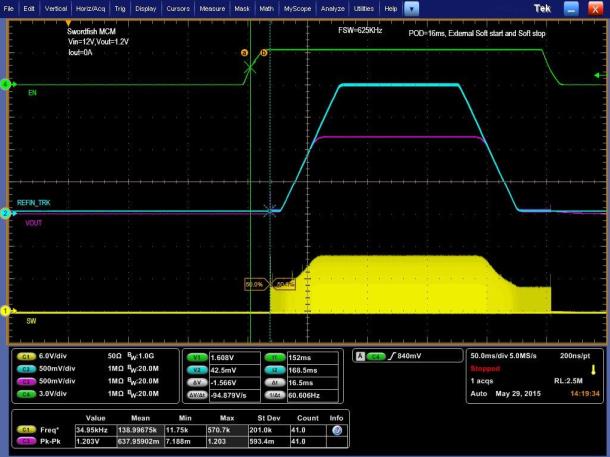Select the green C4 channel badge at 3.0V/div
The width and height of the screenshot is (610, 457).
26,394
